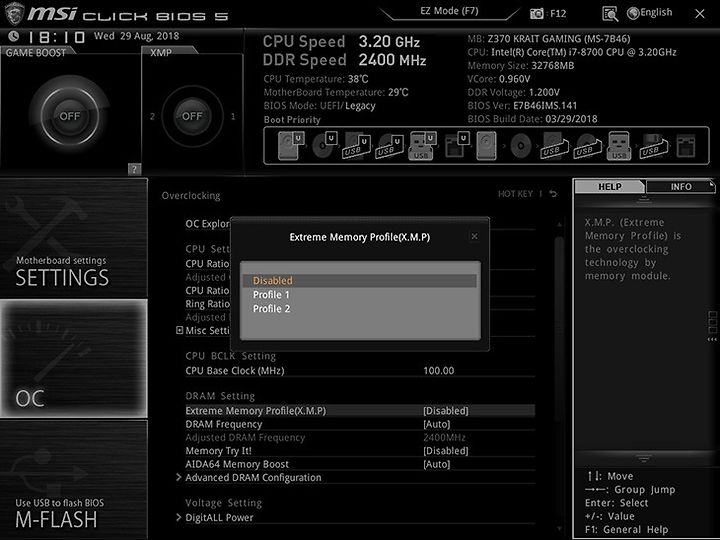Change language via English globe icon
The width and height of the screenshot is (720, 540).
coord(649,13)
